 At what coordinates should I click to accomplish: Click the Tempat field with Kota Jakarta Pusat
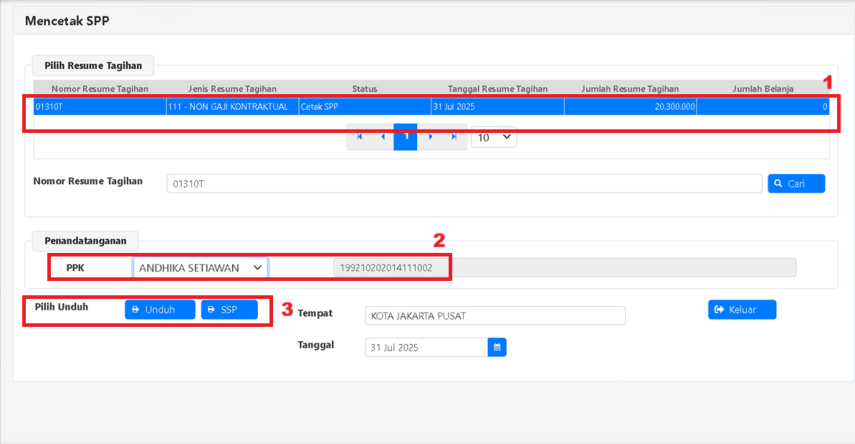(x=495, y=316)
